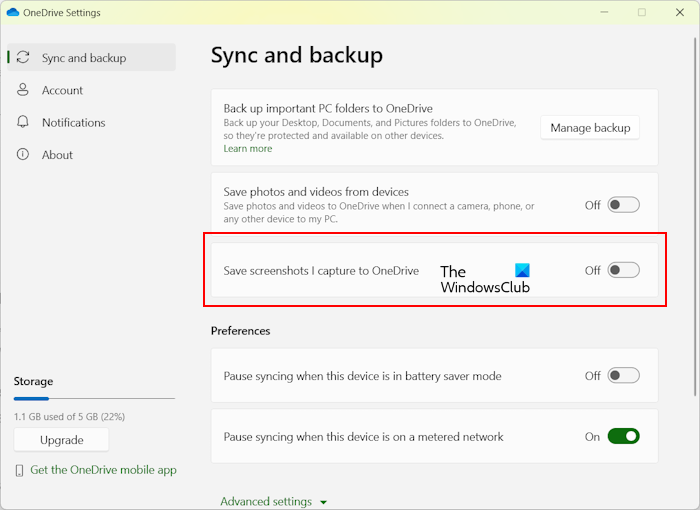The width and height of the screenshot is (700, 510).
Task: Open the Account settings tab
Action: click(62, 90)
